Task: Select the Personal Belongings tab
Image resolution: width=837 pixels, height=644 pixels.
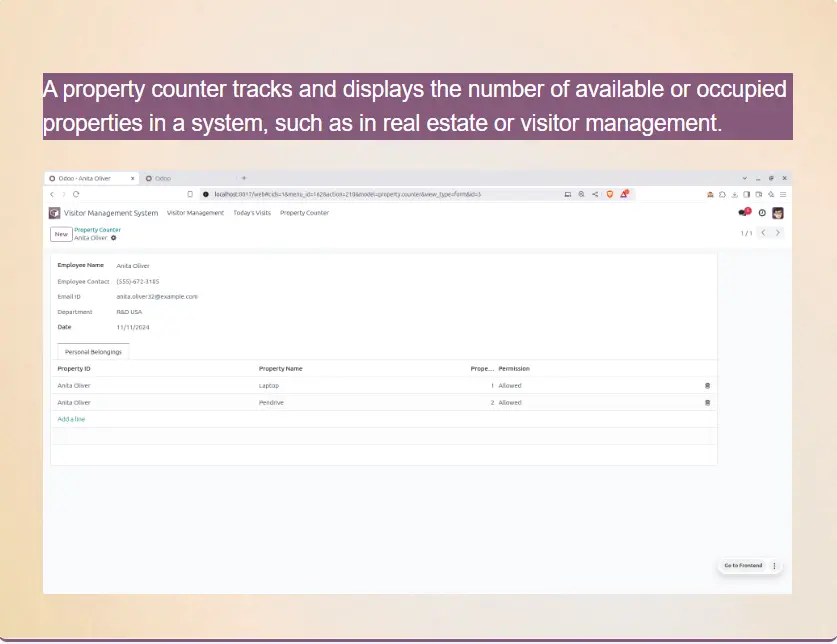Action: pyautogui.click(x=93, y=352)
